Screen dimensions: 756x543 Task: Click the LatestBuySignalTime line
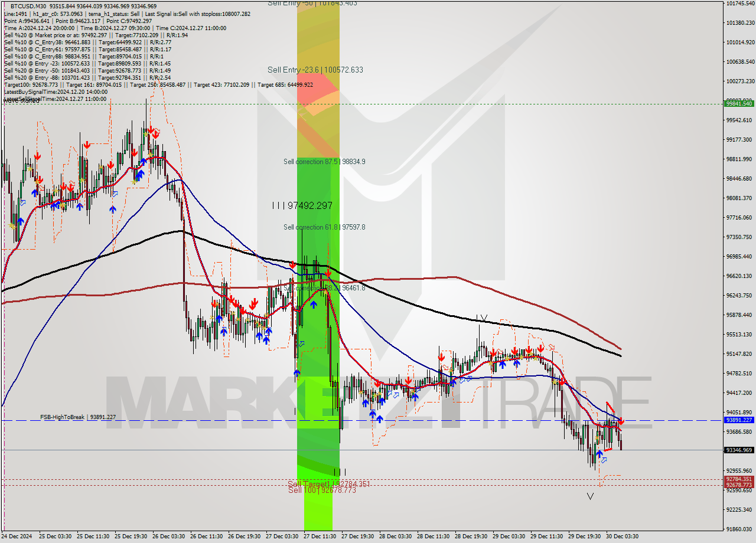[x=56, y=91]
